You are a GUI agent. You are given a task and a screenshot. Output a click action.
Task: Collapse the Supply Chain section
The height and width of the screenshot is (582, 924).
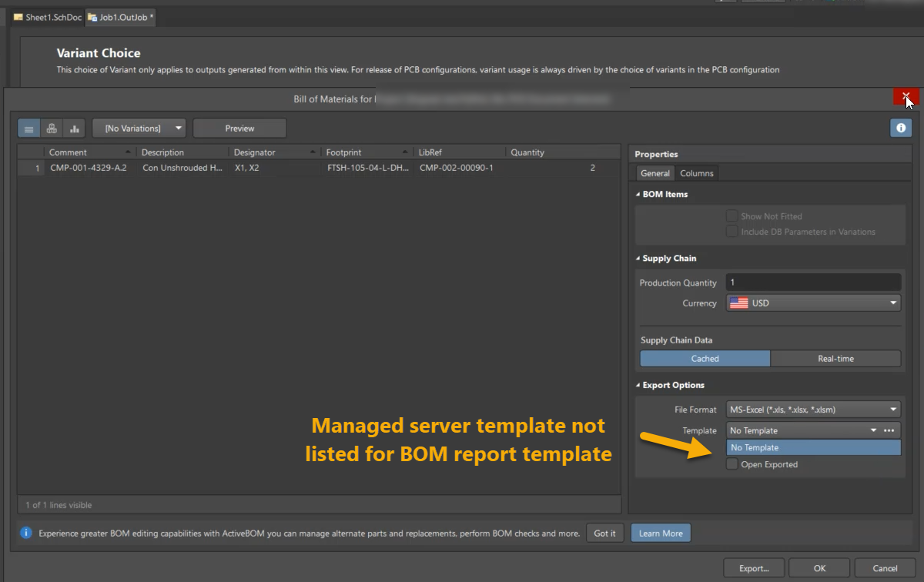coord(638,258)
